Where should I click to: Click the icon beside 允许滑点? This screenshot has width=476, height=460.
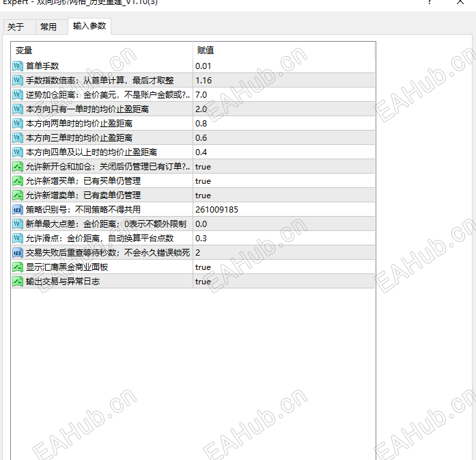tap(18, 239)
